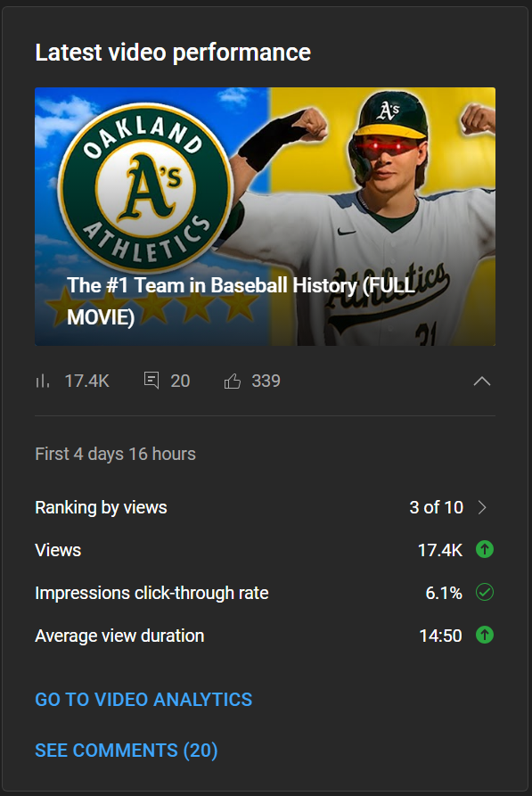The height and width of the screenshot is (796, 532).
Task: Collapse the video performance details chevron
Action: (x=482, y=382)
